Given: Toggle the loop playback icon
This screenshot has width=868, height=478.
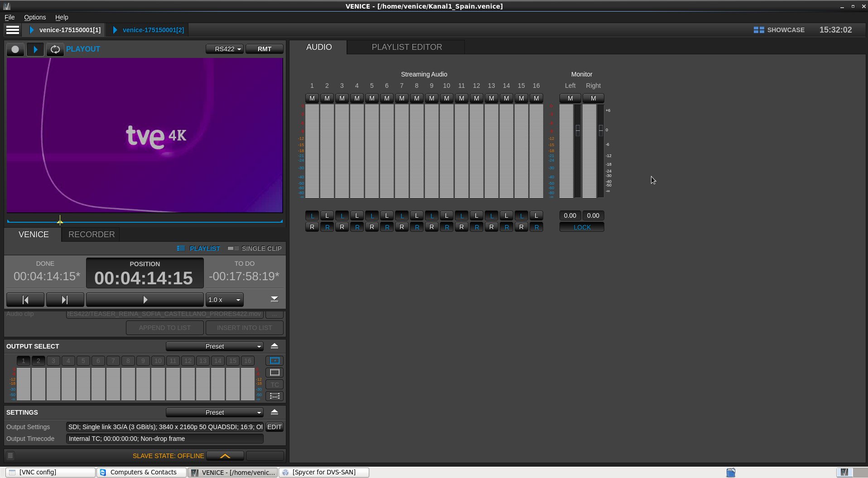Looking at the screenshot, I should pyautogui.click(x=55, y=49).
